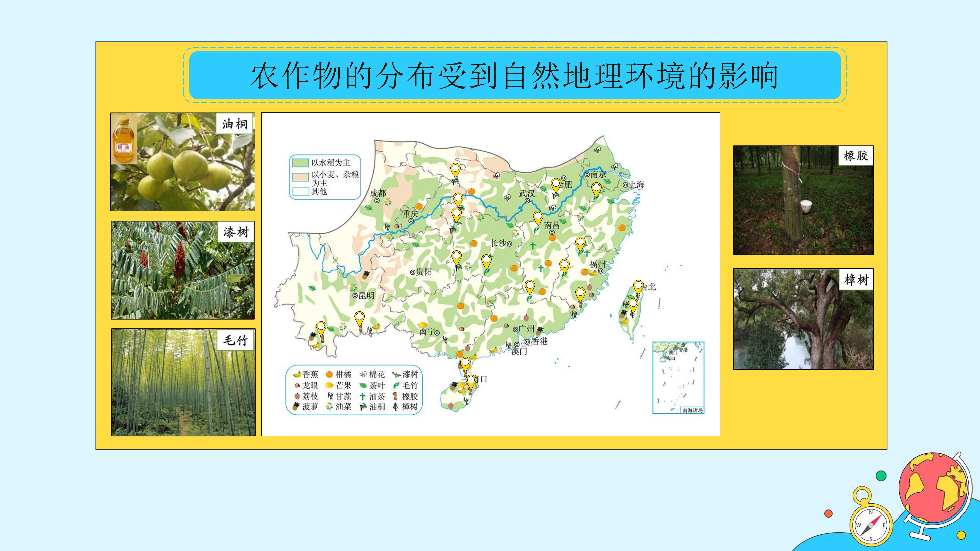Image resolution: width=980 pixels, height=551 pixels.
Task: Click the 油桐 photo caption label
Action: click(235, 124)
